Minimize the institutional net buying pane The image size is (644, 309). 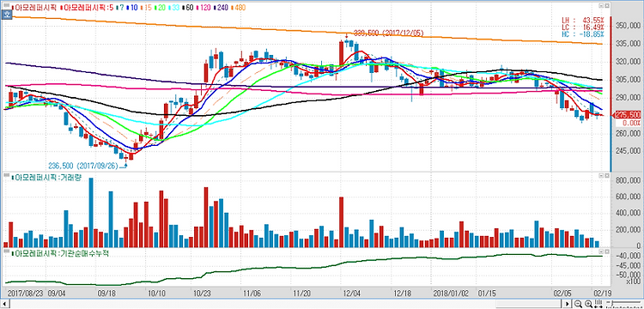pyautogui.click(x=601, y=251)
